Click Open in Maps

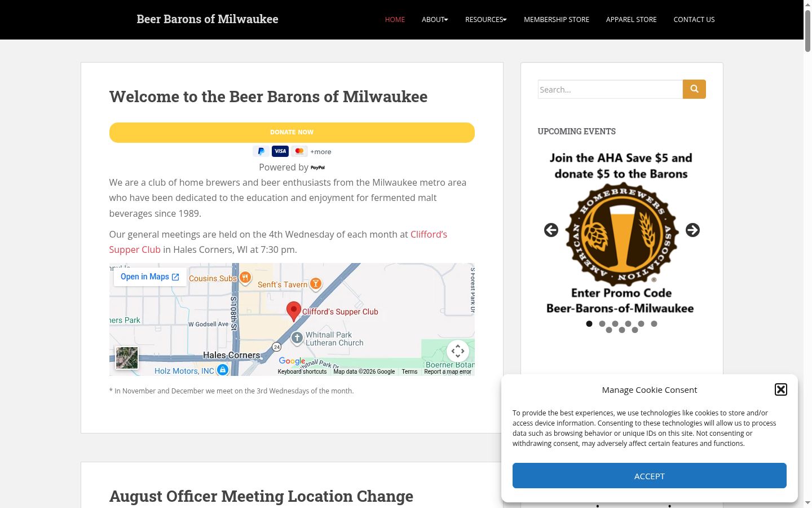[x=150, y=277]
